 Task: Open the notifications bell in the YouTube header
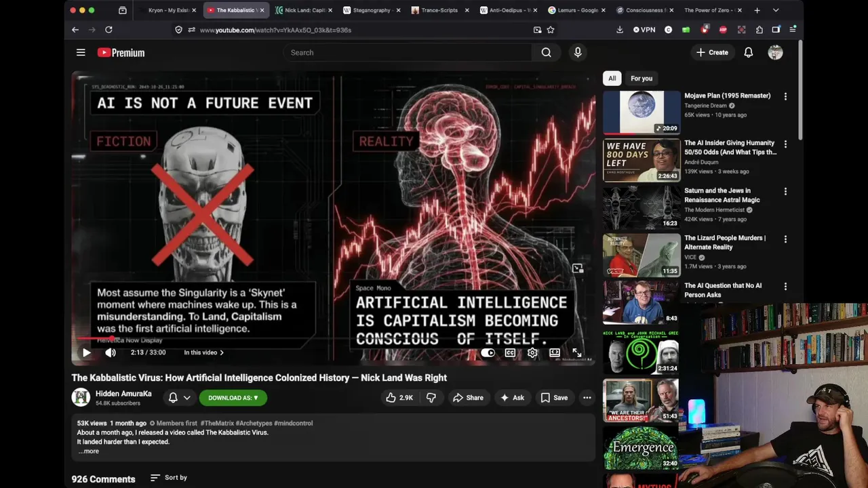[x=749, y=52]
